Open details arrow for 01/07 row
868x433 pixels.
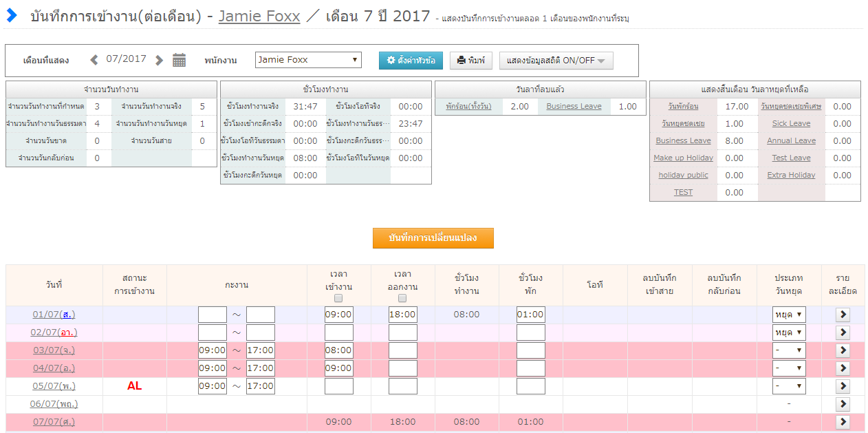(x=843, y=315)
